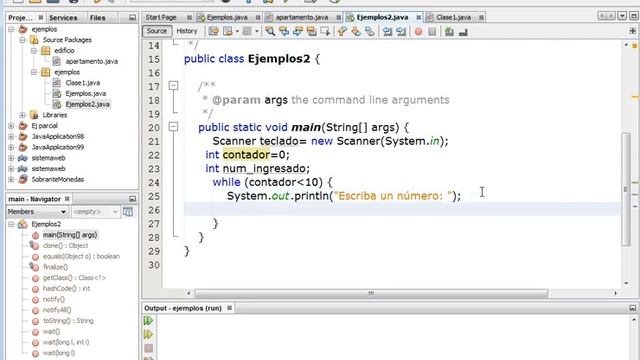640x360 pixels.
Task: Toggle Highlight Search in editor toolbar
Action: pos(311,31)
